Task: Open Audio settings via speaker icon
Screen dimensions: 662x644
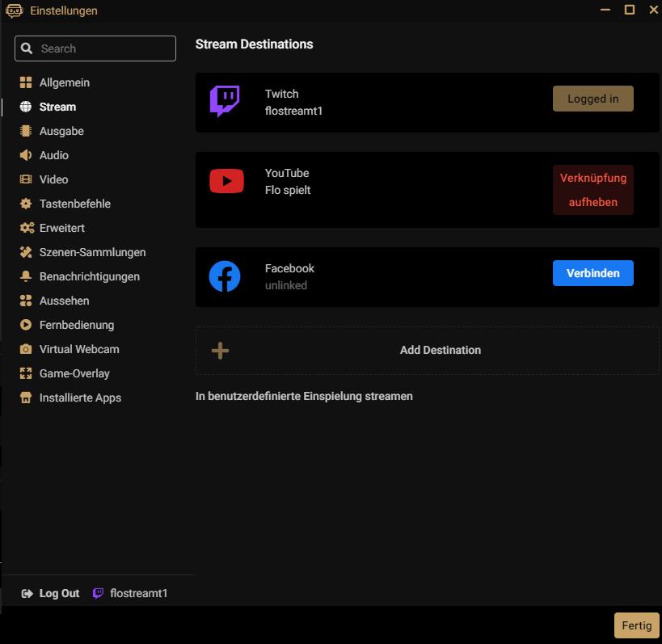Action: pos(26,155)
